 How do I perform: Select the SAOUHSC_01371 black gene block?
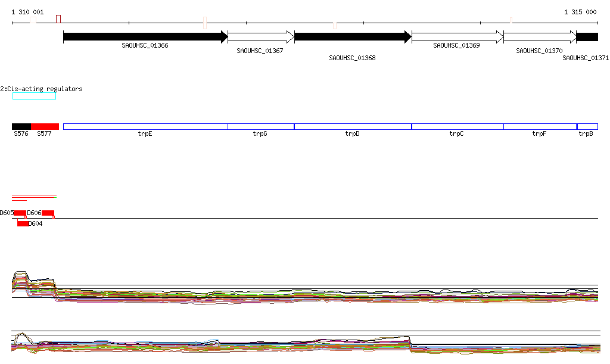pyautogui.click(x=587, y=37)
